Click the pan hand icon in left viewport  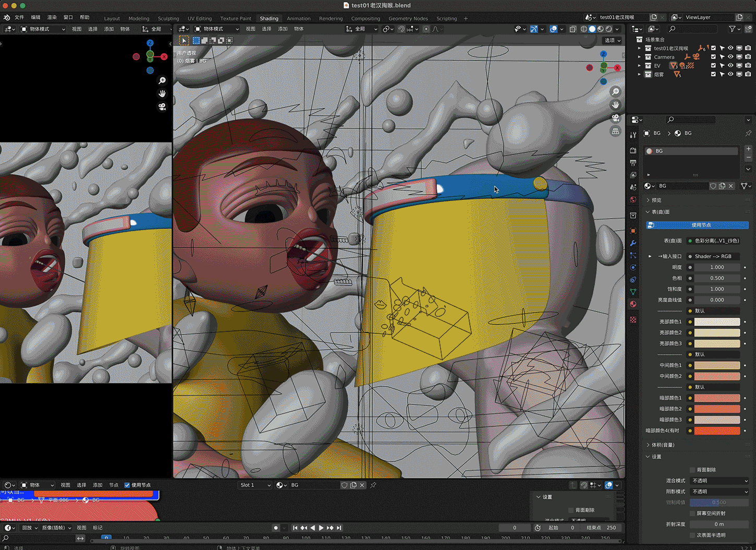point(162,93)
